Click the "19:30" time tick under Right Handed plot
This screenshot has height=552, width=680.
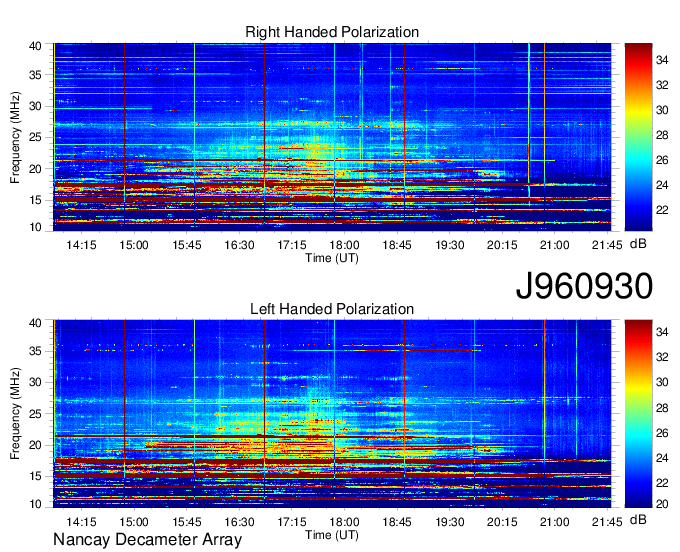coord(449,245)
